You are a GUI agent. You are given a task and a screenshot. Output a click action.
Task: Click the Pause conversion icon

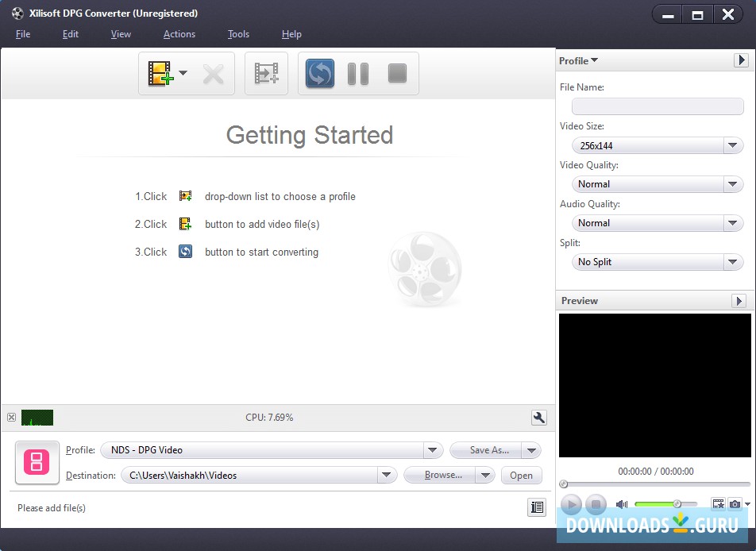point(357,73)
